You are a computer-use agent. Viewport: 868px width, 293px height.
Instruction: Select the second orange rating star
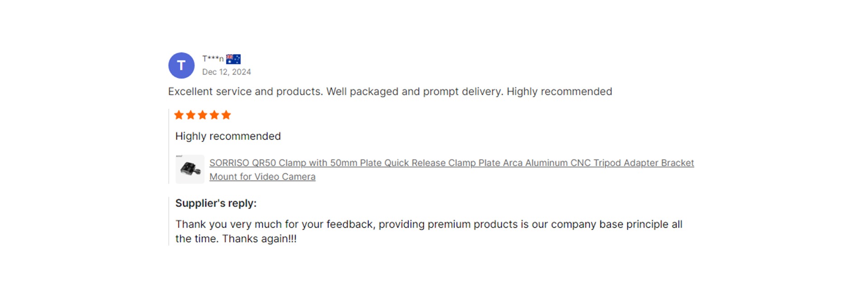[x=191, y=115]
